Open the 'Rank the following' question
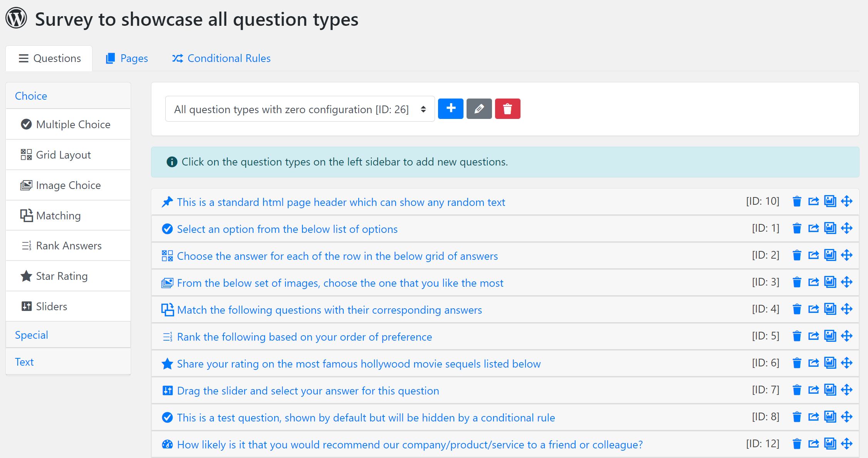This screenshot has width=868, height=458. pos(304,337)
